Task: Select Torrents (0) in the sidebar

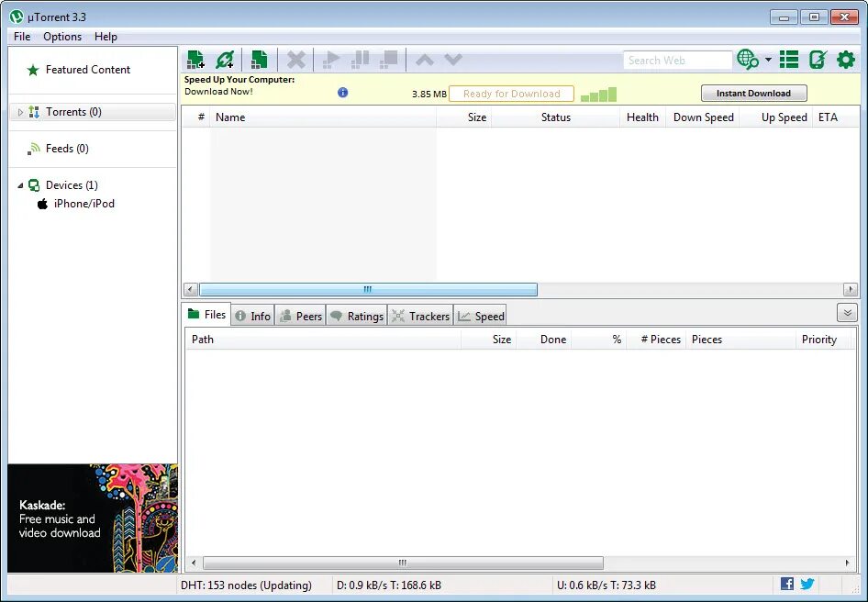Action: [93, 112]
